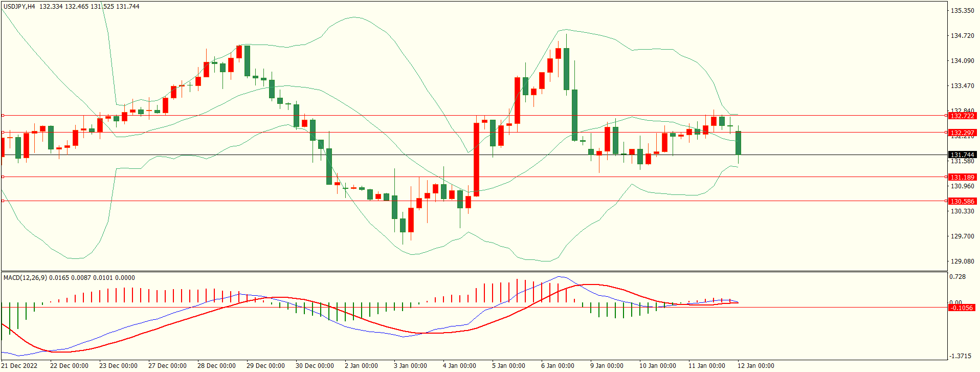Select left handle of the 131.189 horizontal line
The image size is (980, 372).
pos(3,177)
